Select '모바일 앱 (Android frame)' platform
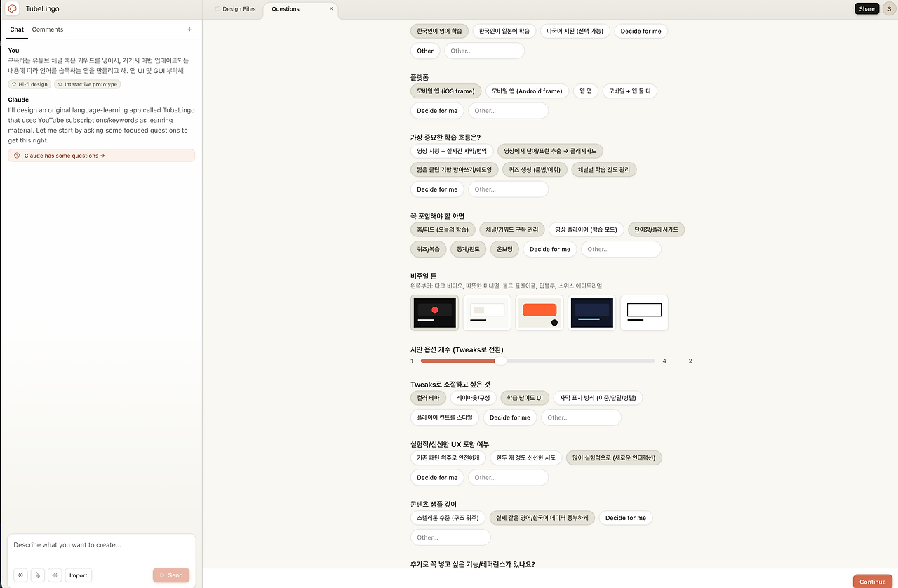Viewport: 898px width, 588px height. tap(527, 91)
